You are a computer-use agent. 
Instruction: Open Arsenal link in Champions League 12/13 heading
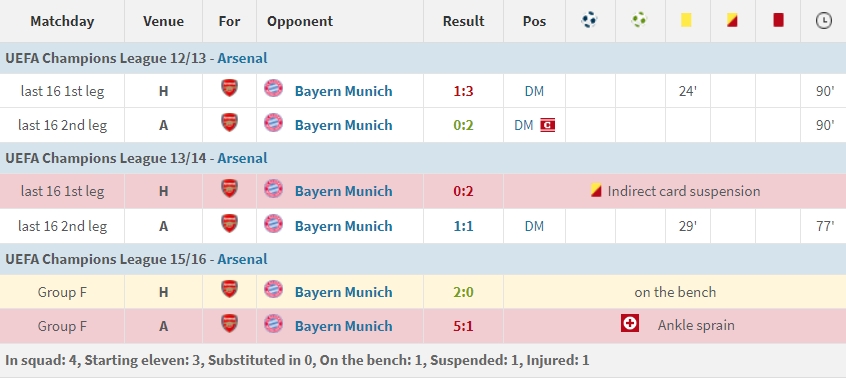[242, 58]
